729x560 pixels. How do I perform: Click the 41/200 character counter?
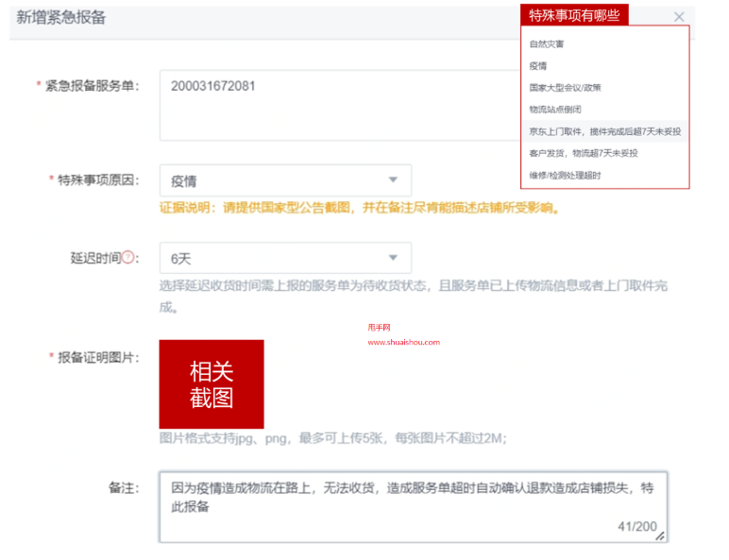pyautogui.click(x=637, y=525)
